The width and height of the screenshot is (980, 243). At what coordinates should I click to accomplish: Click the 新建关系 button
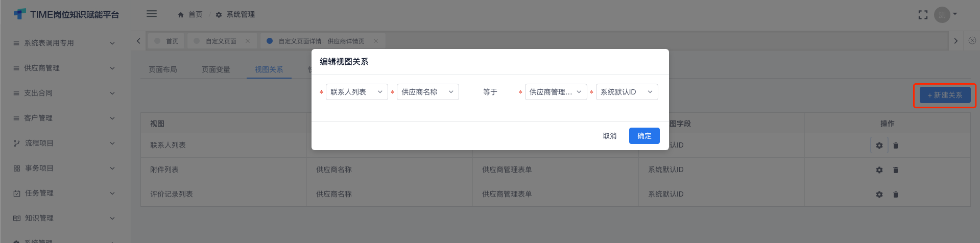(945, 95)
